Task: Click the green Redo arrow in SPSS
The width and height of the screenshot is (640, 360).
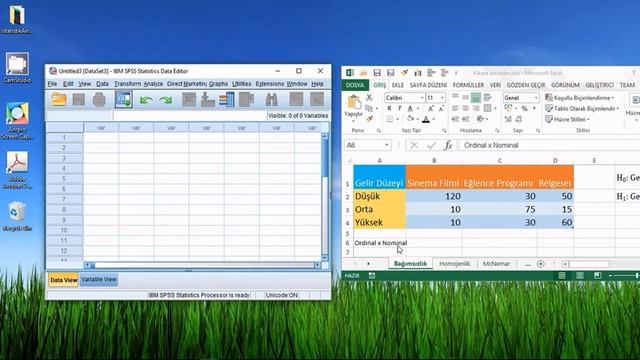Action: point(166,100)
